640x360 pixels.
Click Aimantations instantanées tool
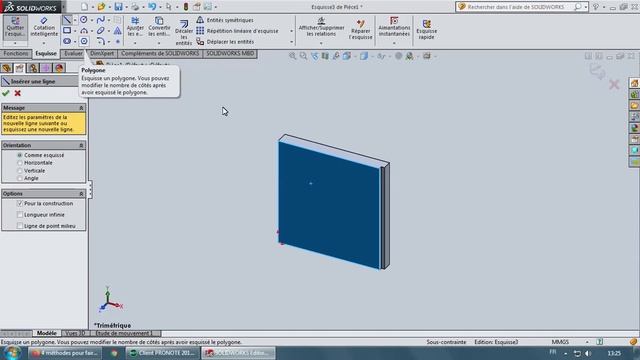click(x=394, y=27)
